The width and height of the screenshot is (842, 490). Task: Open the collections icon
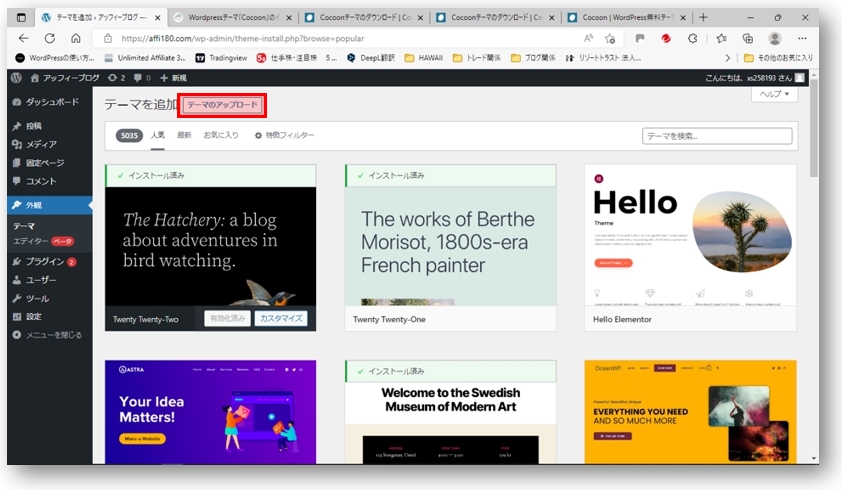[x=747, y=38]
